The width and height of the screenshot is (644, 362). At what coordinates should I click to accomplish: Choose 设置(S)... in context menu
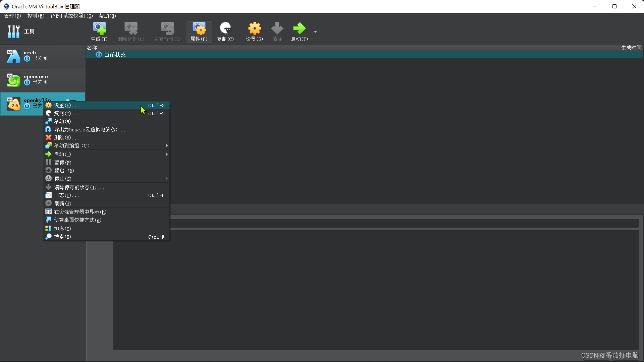tap(106, 106)
